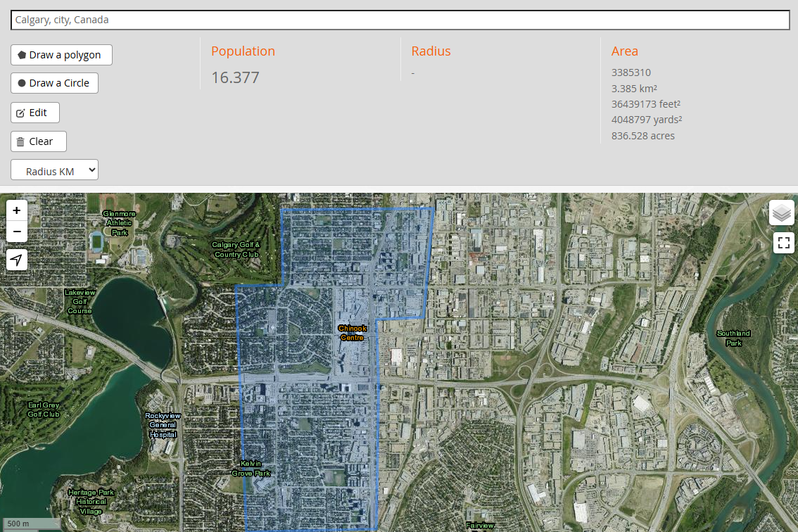Click the Glenmore Athletic Park label
The image size is (798, 532).
(x=118, y=222)
